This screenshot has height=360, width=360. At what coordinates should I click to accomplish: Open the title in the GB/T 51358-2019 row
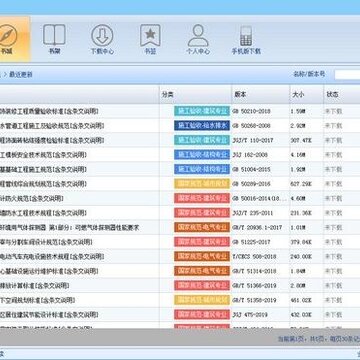tap(38, 300)
